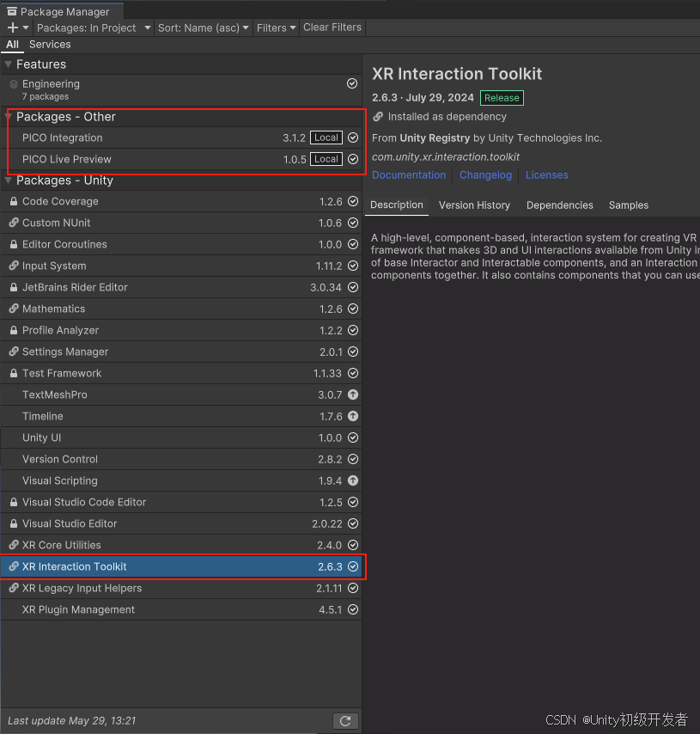Click the update arrow icon on Timeline
This screenshot has height=734, width=700.
tap(353, 416)
